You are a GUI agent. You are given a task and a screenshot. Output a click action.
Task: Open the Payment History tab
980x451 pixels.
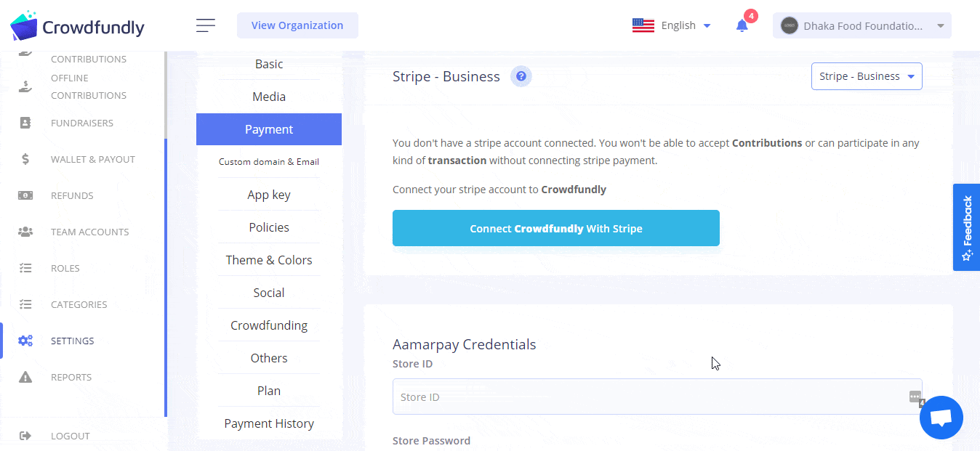click(269, 423)
